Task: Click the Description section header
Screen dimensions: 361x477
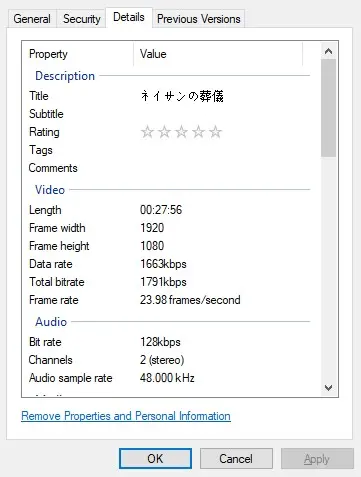Action: click(x=65, y=76)
